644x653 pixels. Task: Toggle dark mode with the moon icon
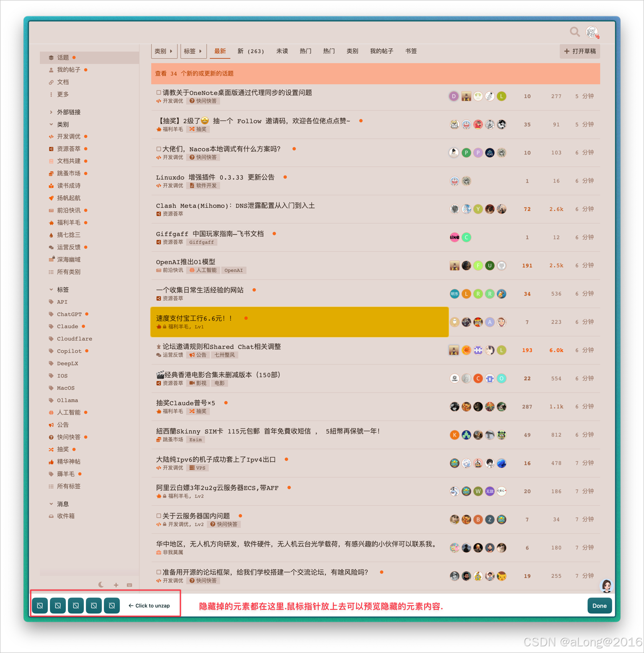tap(101, 585)
